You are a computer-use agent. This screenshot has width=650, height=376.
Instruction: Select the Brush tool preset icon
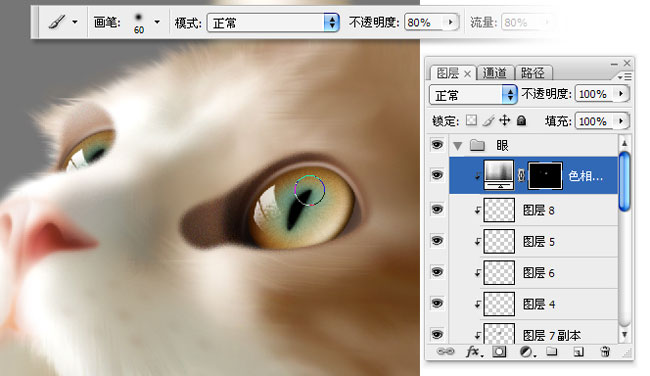(x=57, y=22)
